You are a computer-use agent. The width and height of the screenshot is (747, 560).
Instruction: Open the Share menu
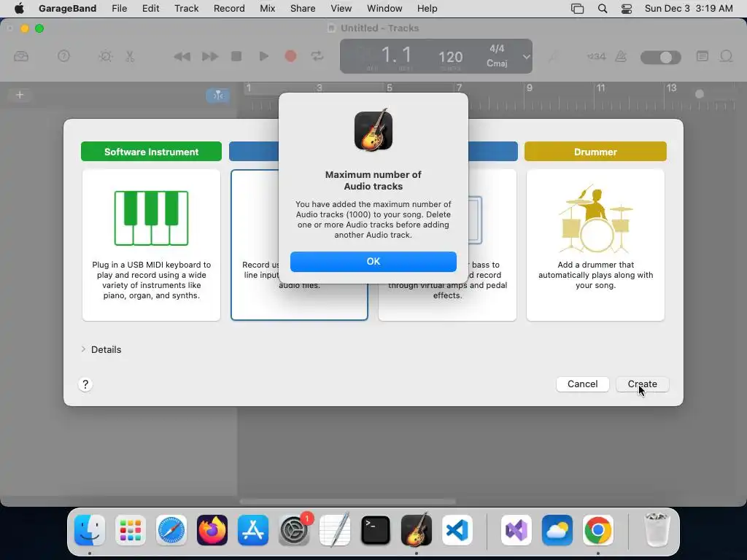[303, 8]
